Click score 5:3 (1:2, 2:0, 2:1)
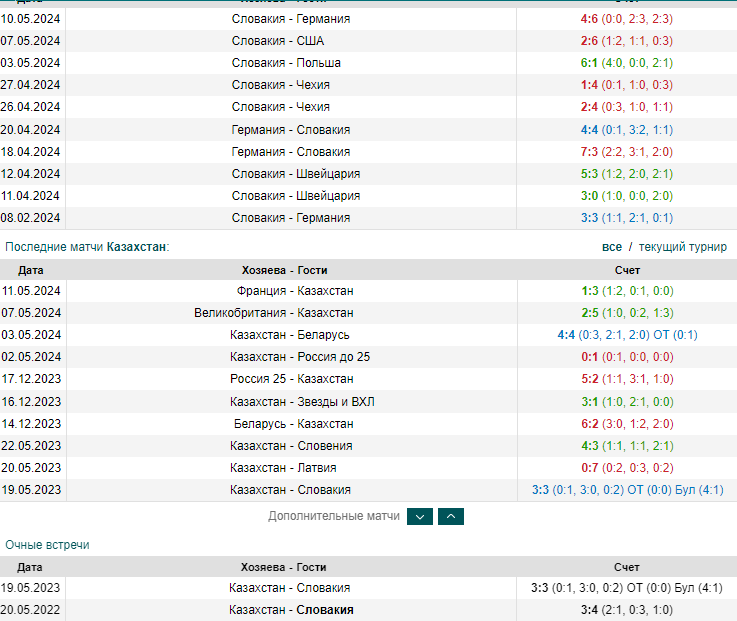The width and height of the screenshot is (737, 621). (x=627, y=174)
